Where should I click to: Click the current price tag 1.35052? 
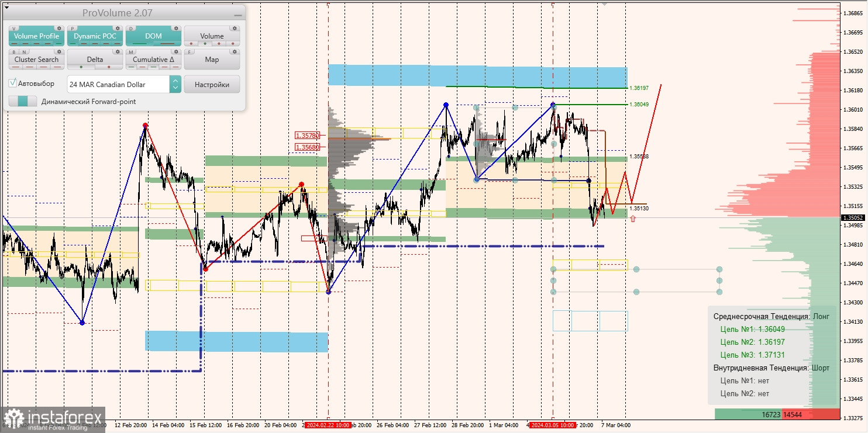click(x=854, y=217)
